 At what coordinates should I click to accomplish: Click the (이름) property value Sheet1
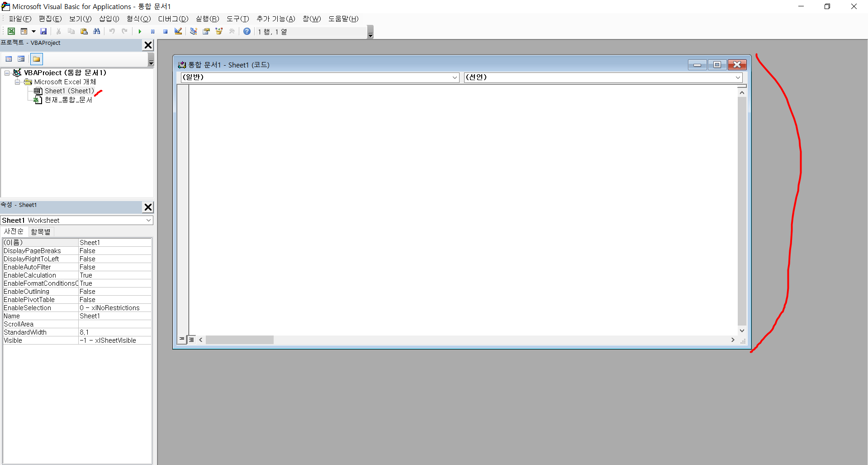pos(115,243)
